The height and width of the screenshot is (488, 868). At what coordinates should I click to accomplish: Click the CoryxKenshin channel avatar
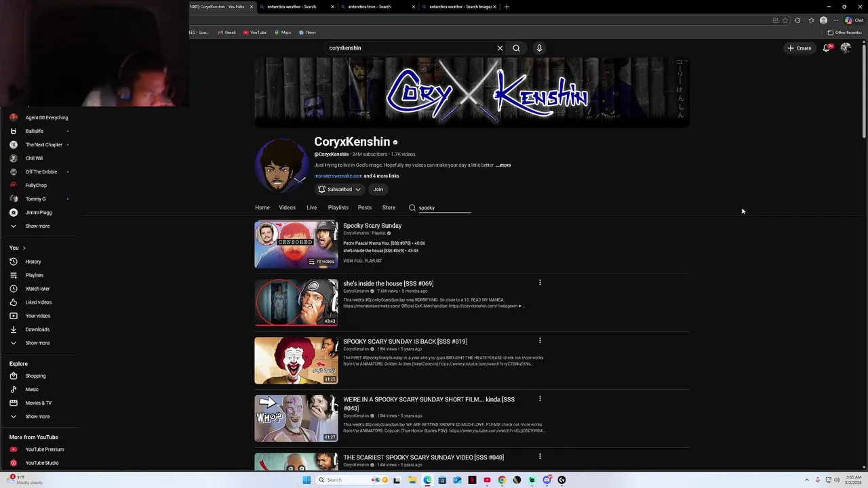(x=281, y=166)
